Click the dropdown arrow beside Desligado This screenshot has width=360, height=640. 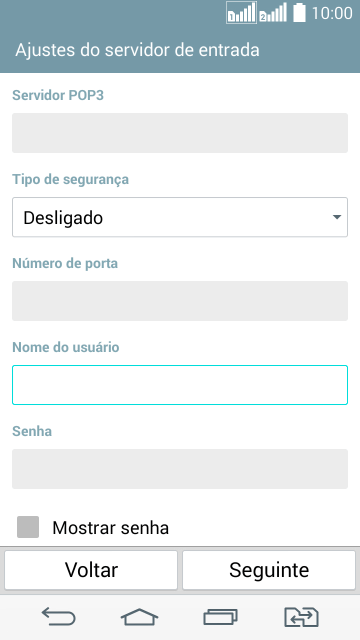[x=337, y=217]
